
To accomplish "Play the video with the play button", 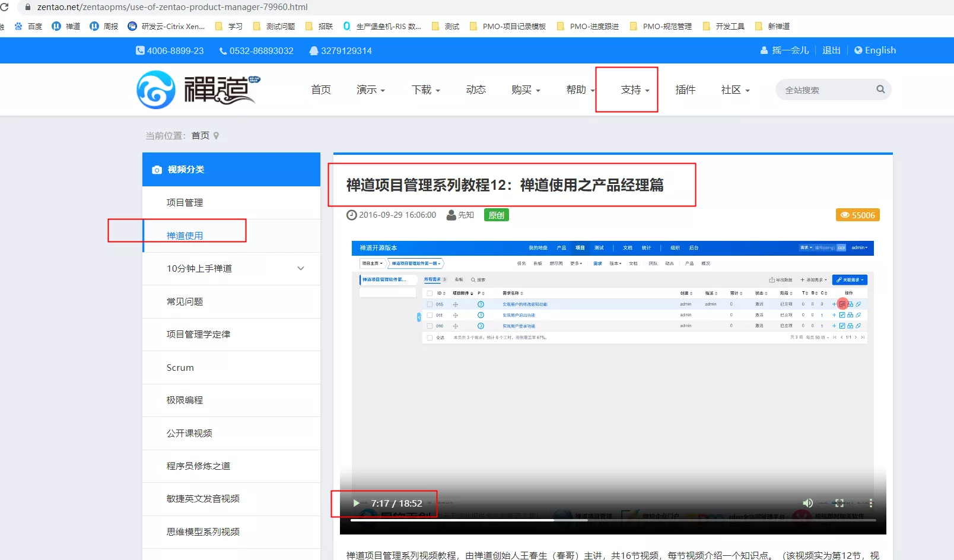I will point(356,503).
